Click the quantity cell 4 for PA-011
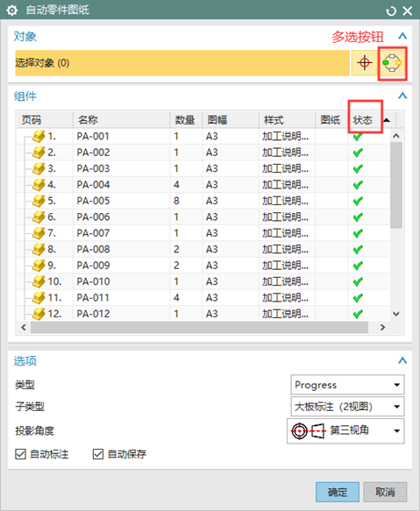The image size is (420, 511). 186,297
